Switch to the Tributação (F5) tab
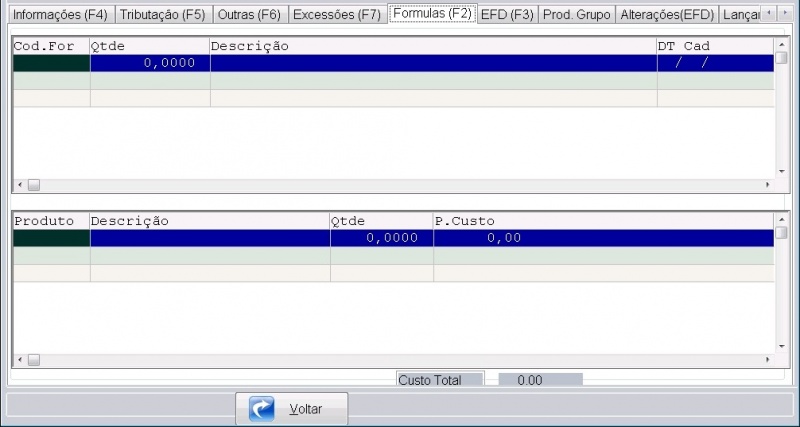This screenshot has height=427, width=800. point(162,15)
